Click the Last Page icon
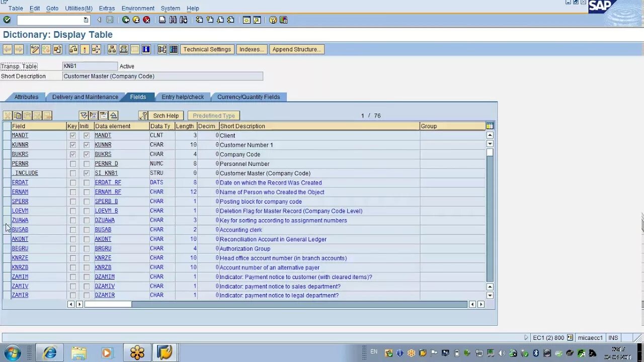Screen dimensions: 644x362 click(231, 20)
